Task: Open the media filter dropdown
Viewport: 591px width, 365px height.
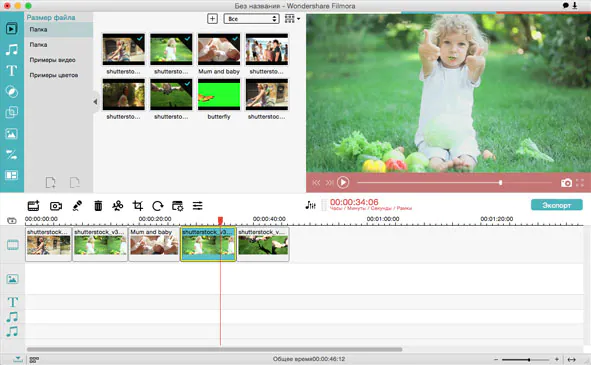Action: pyautogui.click(x=251, y=19)
